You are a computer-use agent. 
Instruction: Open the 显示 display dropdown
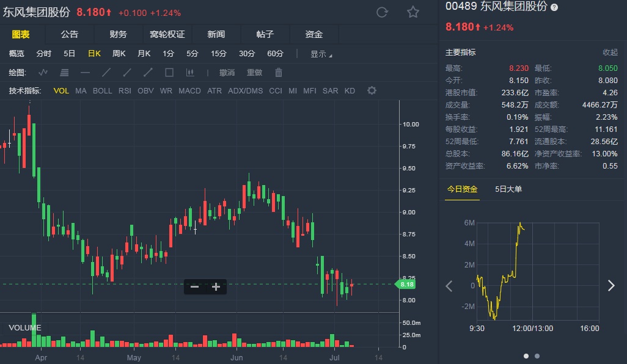pyautogui.click(x=321, y=54)
